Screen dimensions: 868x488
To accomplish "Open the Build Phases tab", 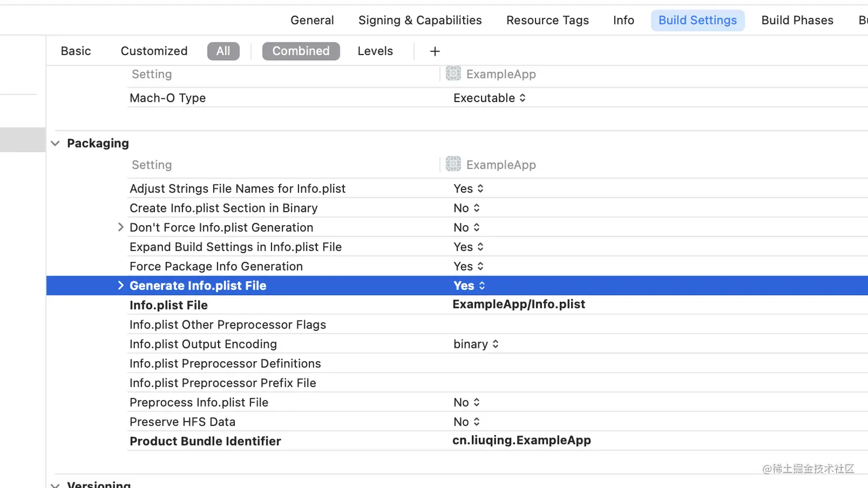I will click(797, 21).
